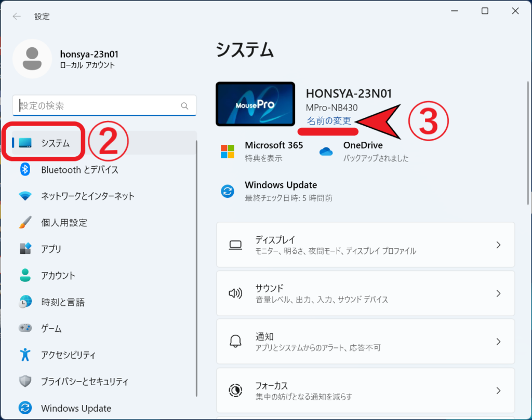Click the ゲーム controller icon
This screenshot has width=532, height=420.
click(x=25, y=329)
